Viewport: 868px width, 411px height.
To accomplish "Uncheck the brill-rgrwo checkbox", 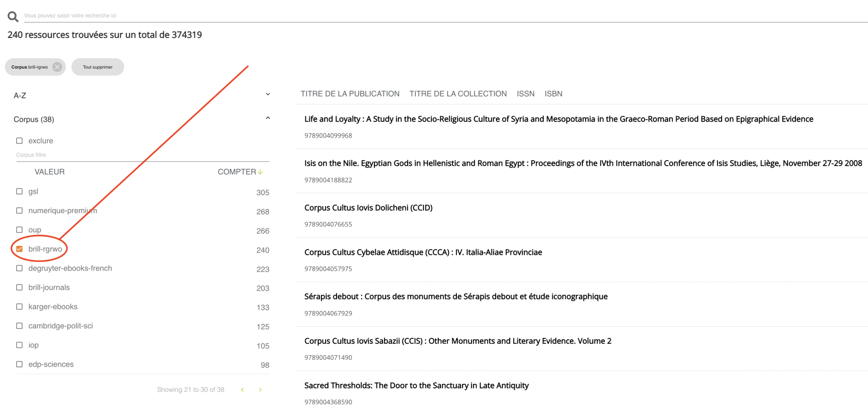I will [x=19, y=249].
